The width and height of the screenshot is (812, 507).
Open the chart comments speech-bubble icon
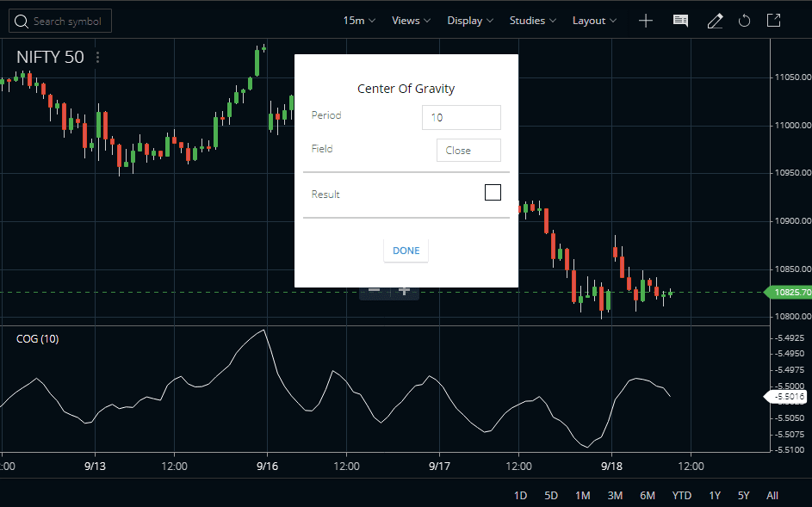click(x=680, y=21)
